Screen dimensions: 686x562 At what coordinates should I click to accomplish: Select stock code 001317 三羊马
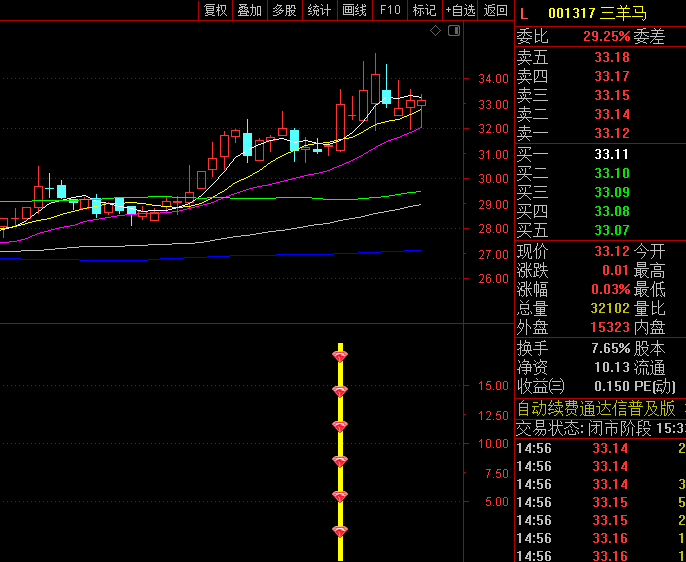point(597,14)
